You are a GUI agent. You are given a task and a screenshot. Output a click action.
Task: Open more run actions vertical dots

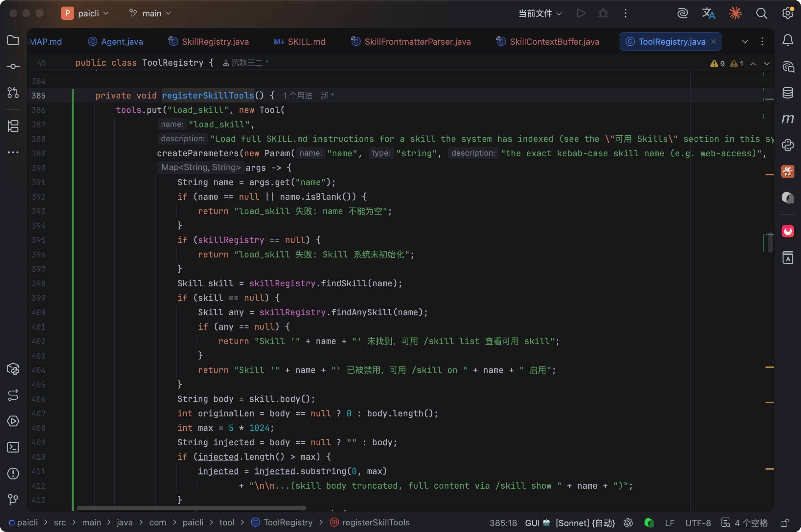(626, 13)
